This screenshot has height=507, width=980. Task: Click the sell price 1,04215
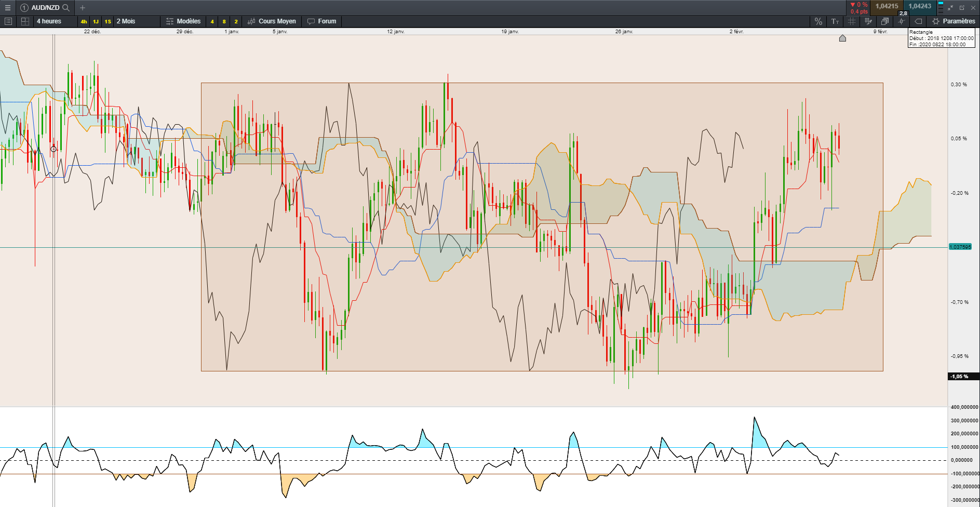(887, 6)
